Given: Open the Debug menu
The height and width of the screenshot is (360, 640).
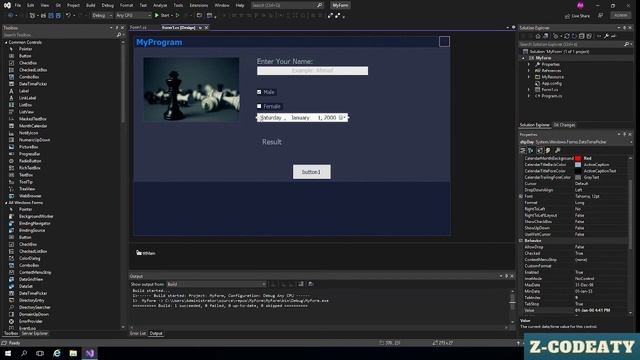Looking at the screenshot, I should [x=108, y=5].
